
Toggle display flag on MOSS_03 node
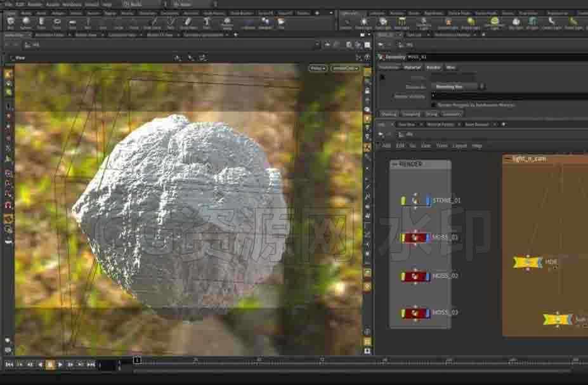[428, 313]
